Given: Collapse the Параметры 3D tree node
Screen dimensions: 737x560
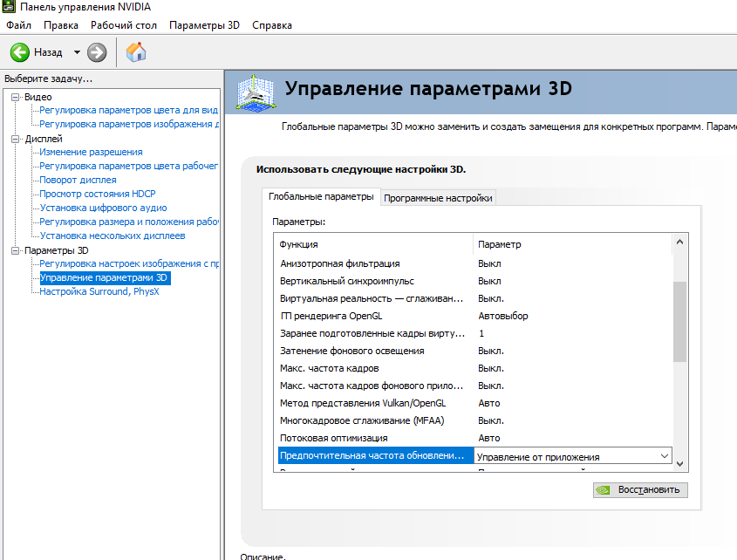Looking at the screenshot, I should (x=16, y=250).
